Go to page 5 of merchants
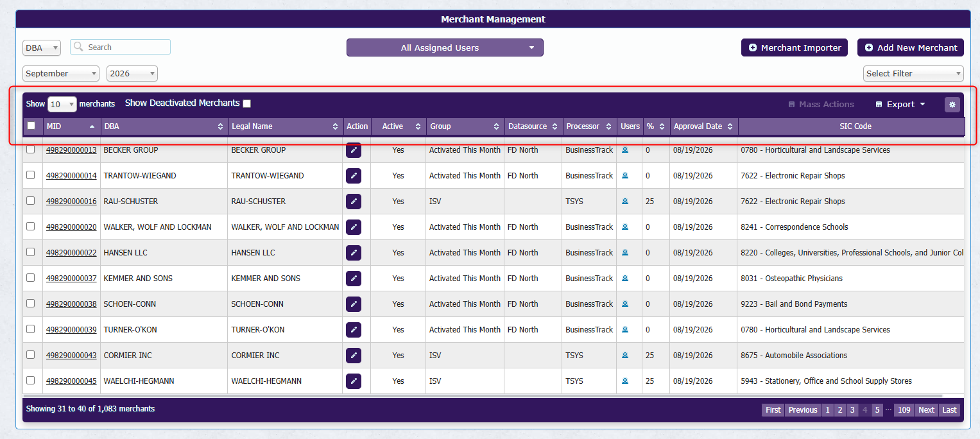Viewport: 980px width, 439px height. [877, 410]
